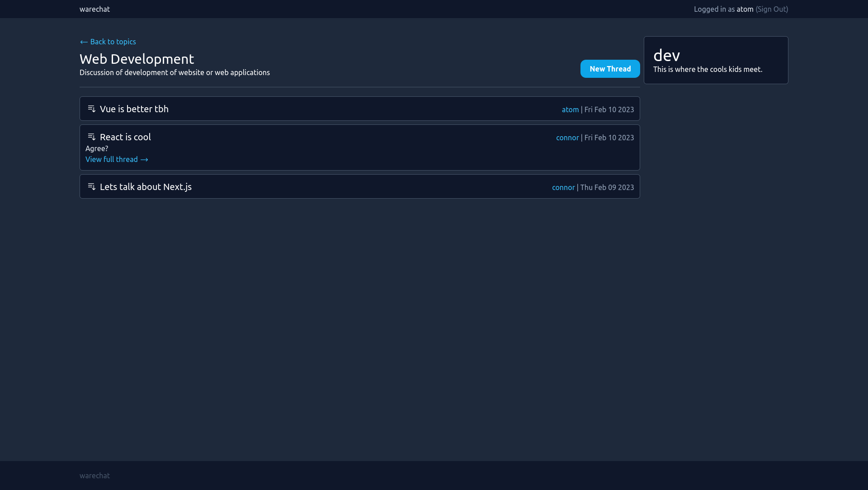Click the Web Development heading
Screen dimensions: 868x490
137,59
